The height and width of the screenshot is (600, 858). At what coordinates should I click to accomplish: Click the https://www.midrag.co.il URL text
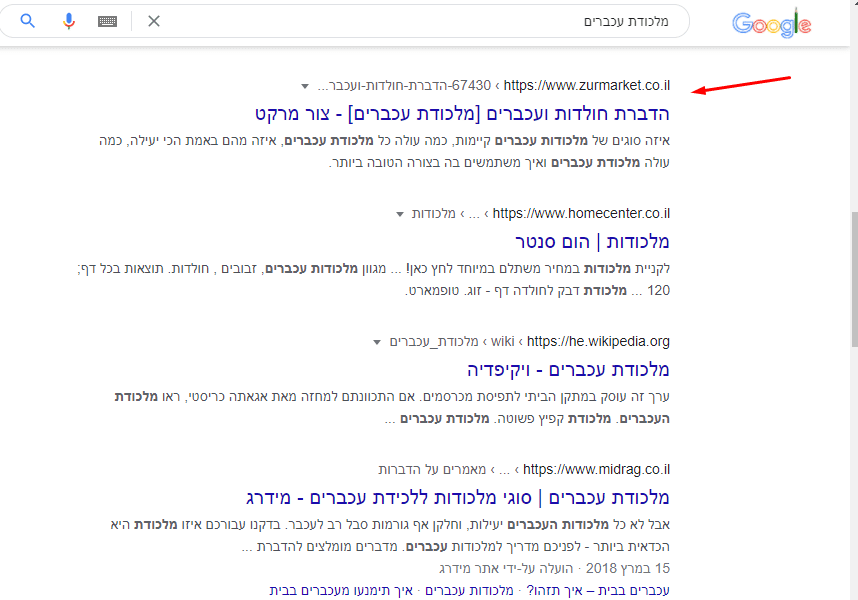click(x=596, y=469)
